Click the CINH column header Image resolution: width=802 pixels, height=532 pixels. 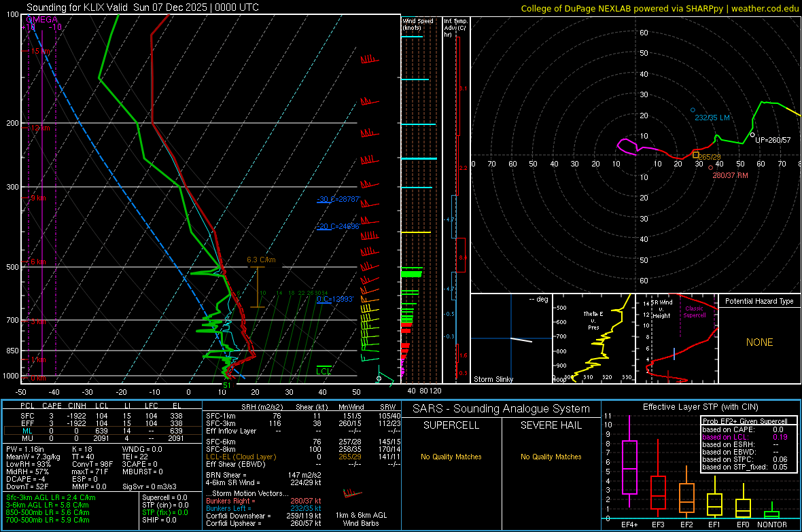pos(77,406)
